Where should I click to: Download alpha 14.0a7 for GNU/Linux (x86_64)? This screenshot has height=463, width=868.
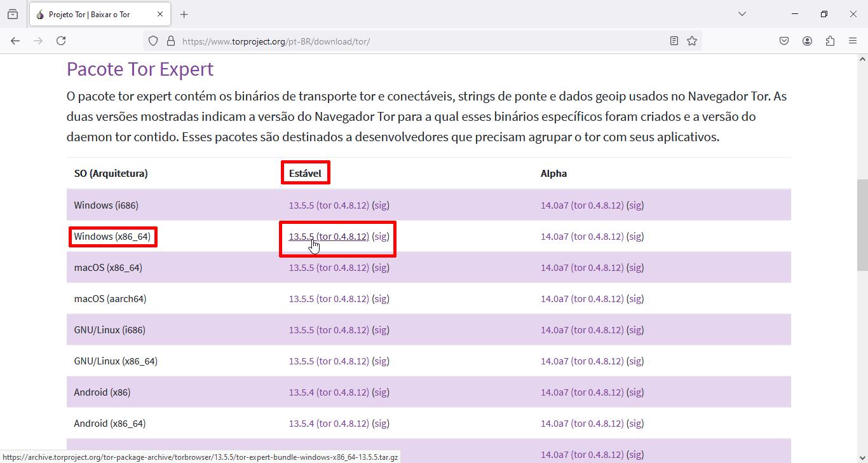pyautogui.click(x=582, y=361)
